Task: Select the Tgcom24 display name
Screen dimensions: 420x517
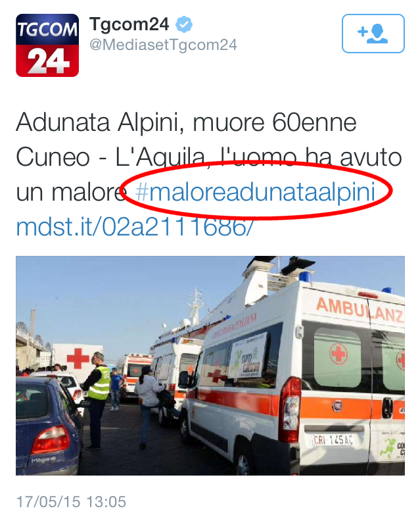Action: point(129,24)
